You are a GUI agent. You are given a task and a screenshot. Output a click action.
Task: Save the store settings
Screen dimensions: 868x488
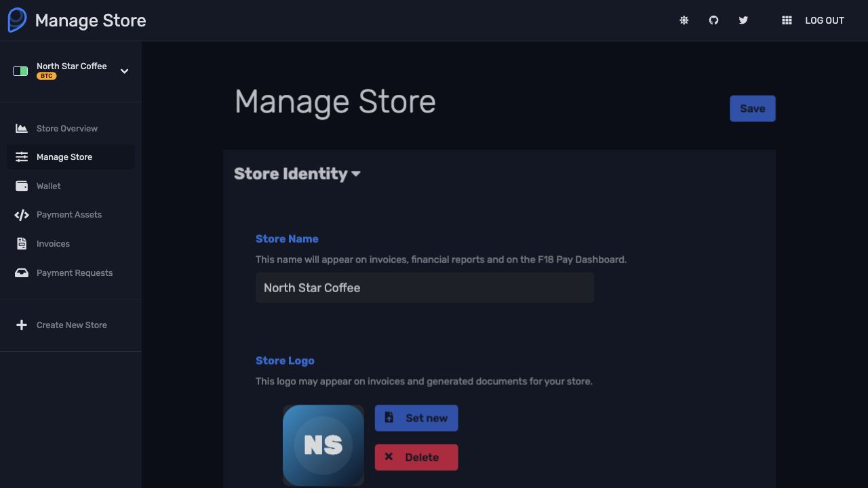[x=753, y=108]
